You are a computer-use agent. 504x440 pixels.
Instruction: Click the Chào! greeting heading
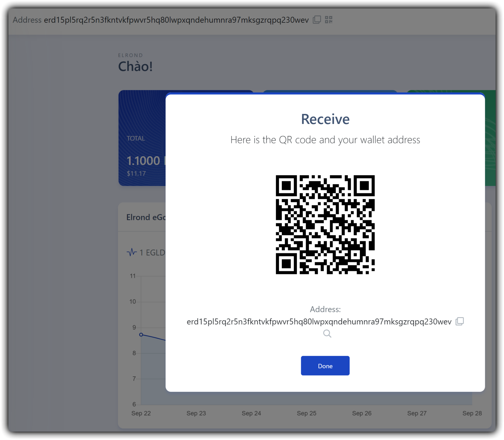click(135, 67)
